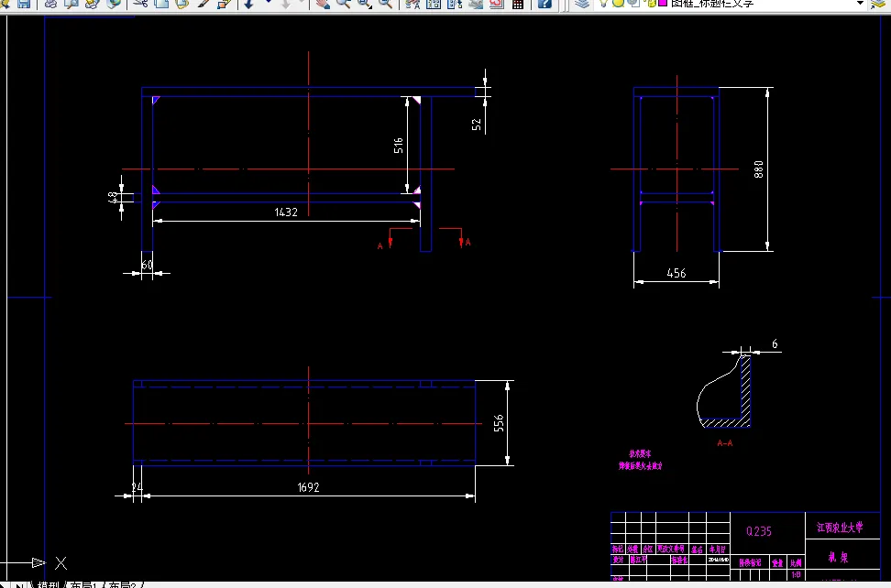The width and height of the screenshot is (891, 588).
Task: Click the Save diskette icon
Action: coord(24,4)
